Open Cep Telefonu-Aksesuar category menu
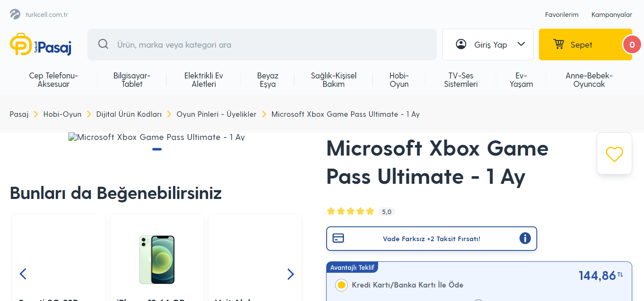The height and width of the screenshot is (301, 644). [54, 80]
